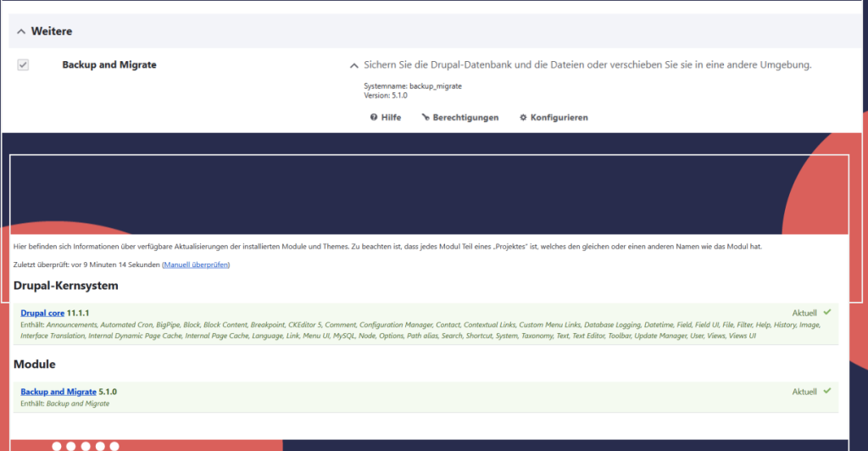Click the green checkmark in Backup and Migrate update row
Screen dimensions: 868x451
pyautogui.click(x=826, y=392)
